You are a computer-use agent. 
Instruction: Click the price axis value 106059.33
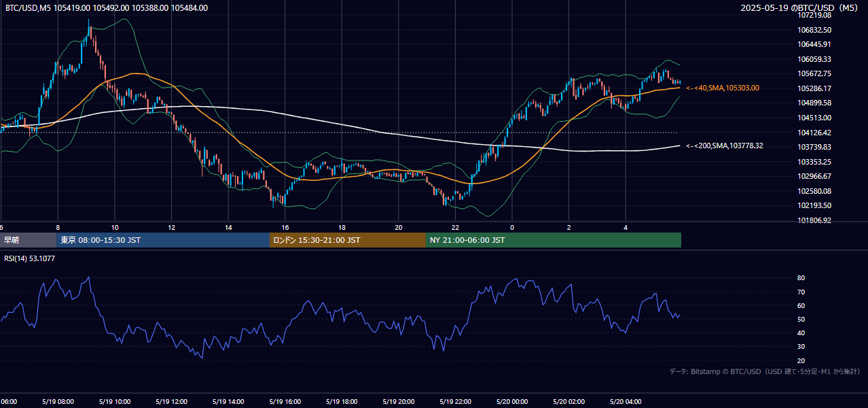(814, 59)
